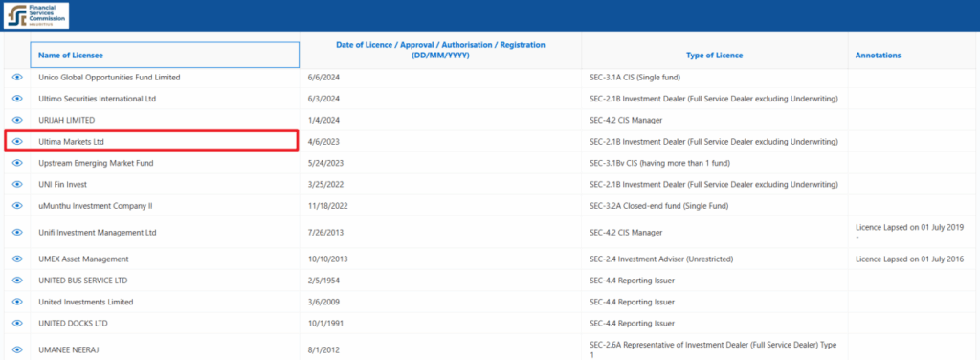View details for Unico Global Opportunities Fund Limited
Image resolution: width=980 pixels, height=360 pixels.
pos(17,78)
